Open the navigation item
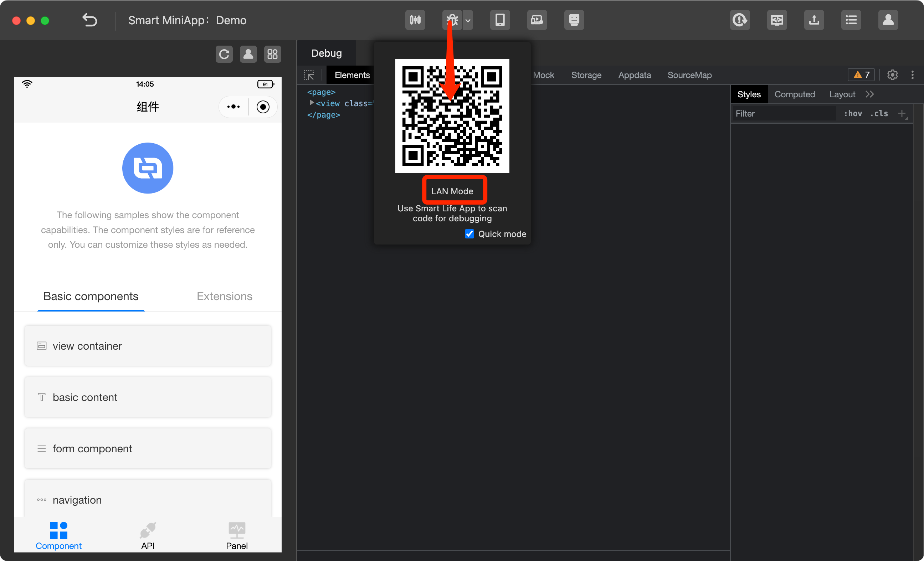924x561 pixels. [148, 499]
